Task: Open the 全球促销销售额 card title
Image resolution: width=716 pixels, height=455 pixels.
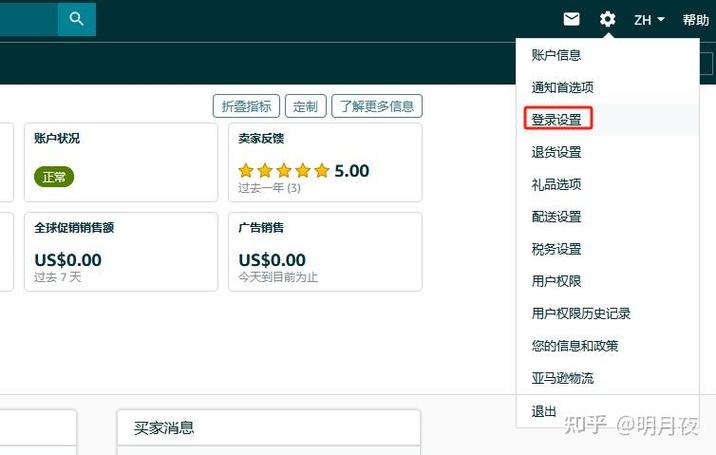Action: pos(74,228)
